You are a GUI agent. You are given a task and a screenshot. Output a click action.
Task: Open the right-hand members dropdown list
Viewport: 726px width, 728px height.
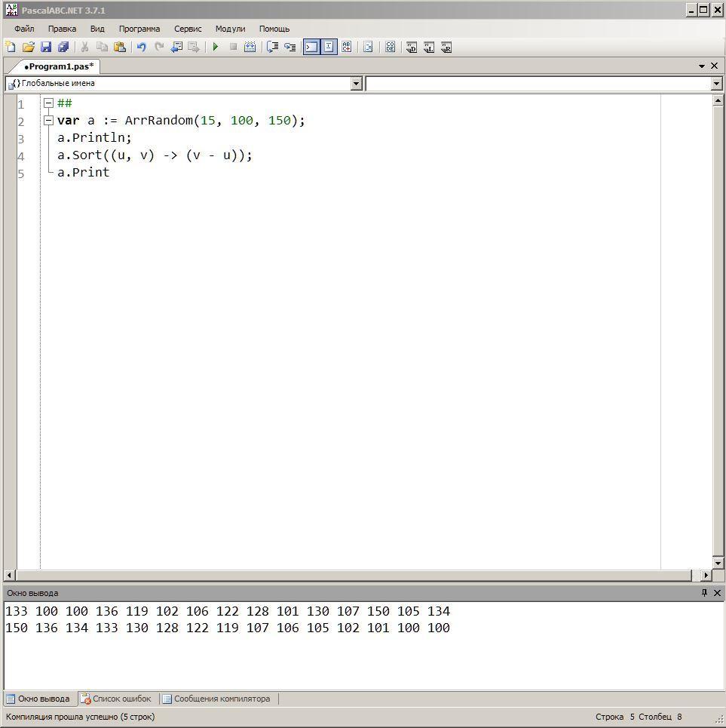716,84
